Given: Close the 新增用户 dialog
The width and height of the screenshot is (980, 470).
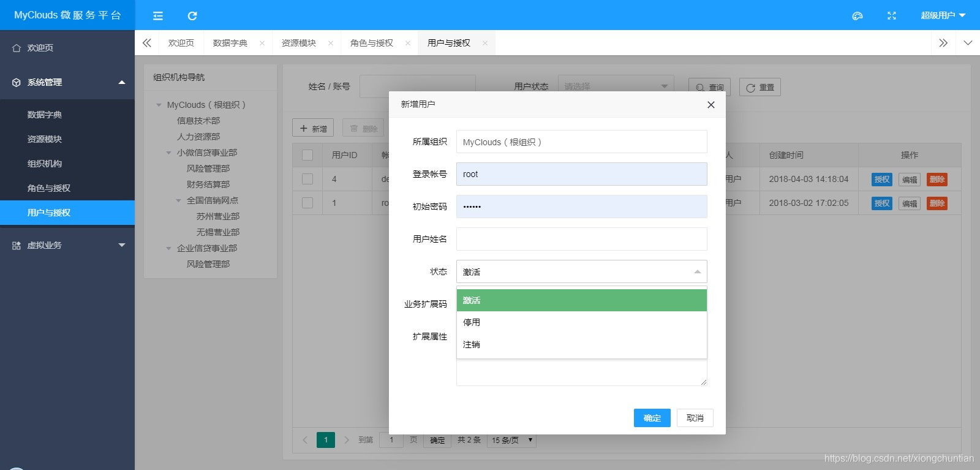Looking at the screenshot, I should tap(711, 105).
